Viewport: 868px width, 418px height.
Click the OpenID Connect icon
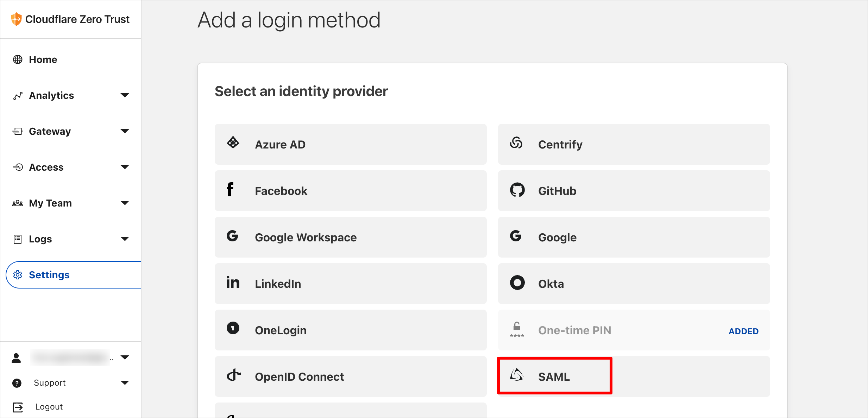coord(234,375)
